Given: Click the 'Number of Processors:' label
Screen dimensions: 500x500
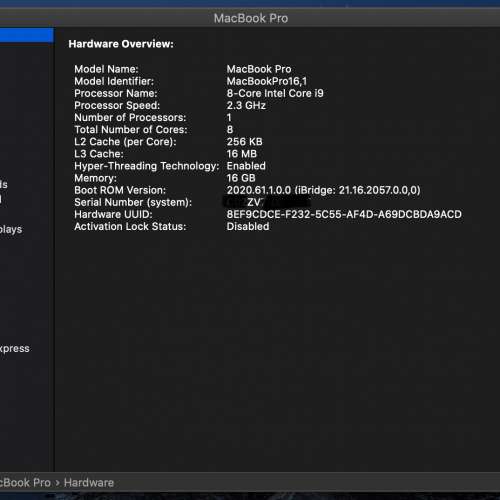Looking at the screenshot, I should (x=130, y=117).
